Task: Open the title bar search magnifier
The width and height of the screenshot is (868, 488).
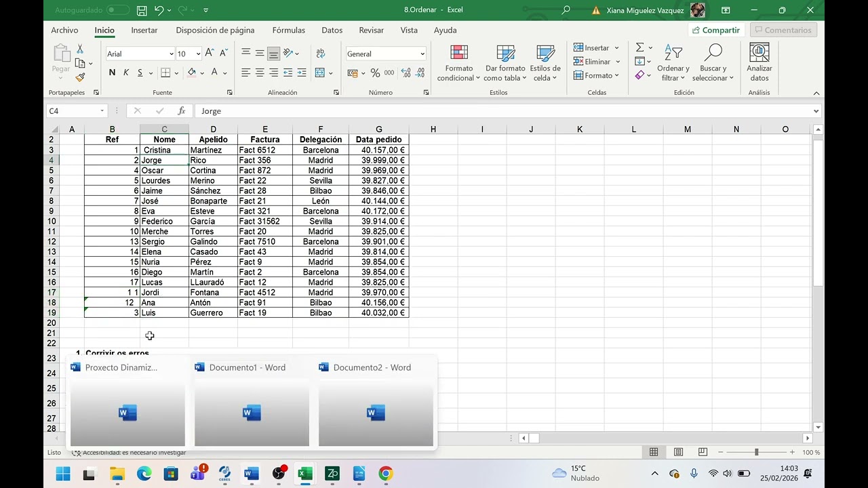Action: [566, 10]
